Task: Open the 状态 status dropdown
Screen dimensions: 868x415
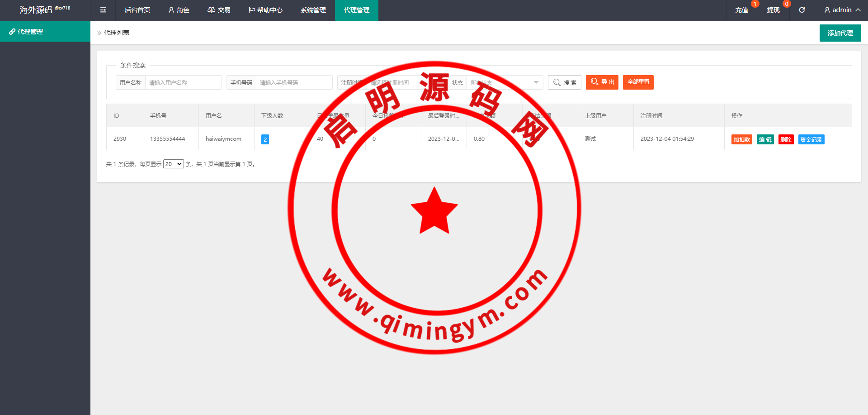Action: [504, 82]
